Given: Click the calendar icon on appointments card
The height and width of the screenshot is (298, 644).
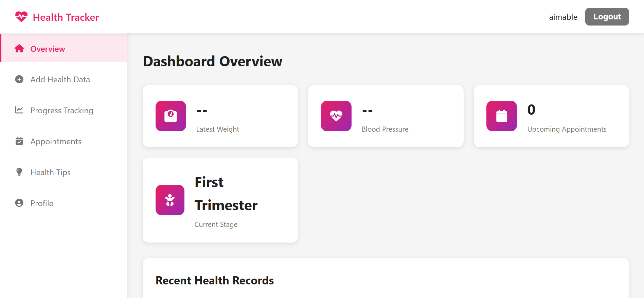Looking at the screenshot, I should [x=502, y=116].
